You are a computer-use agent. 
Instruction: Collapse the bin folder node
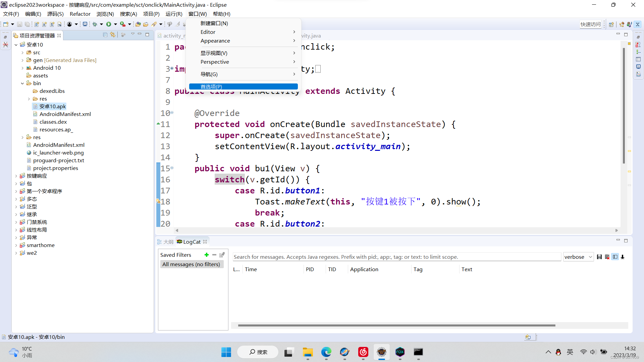coord(22,83)
